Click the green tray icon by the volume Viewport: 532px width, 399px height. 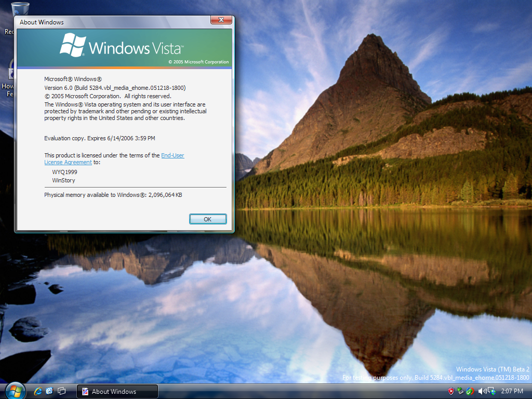pos(470,391)
